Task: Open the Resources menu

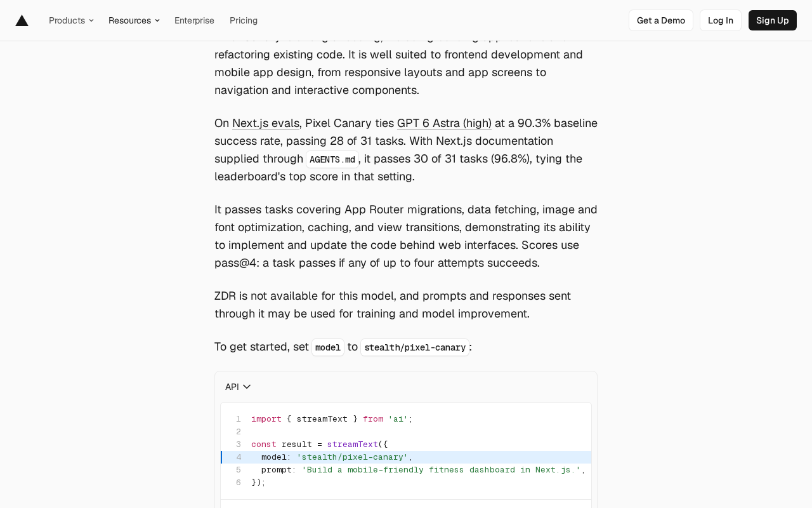Action: pos(134,20)
